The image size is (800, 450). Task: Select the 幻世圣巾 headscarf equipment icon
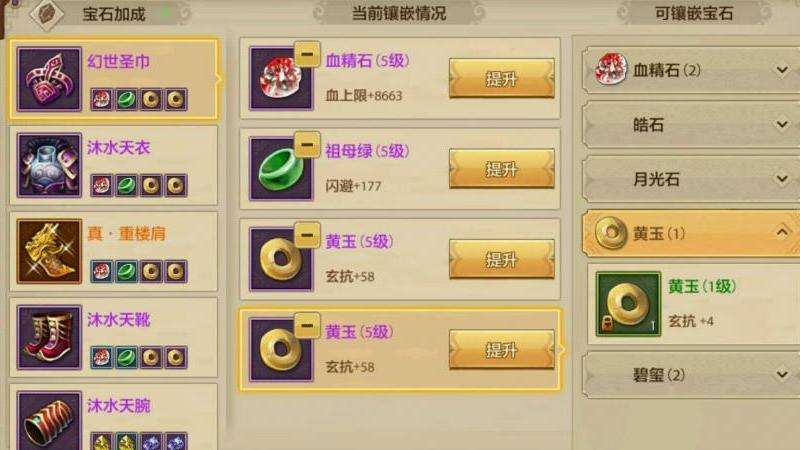click(49, 79)
